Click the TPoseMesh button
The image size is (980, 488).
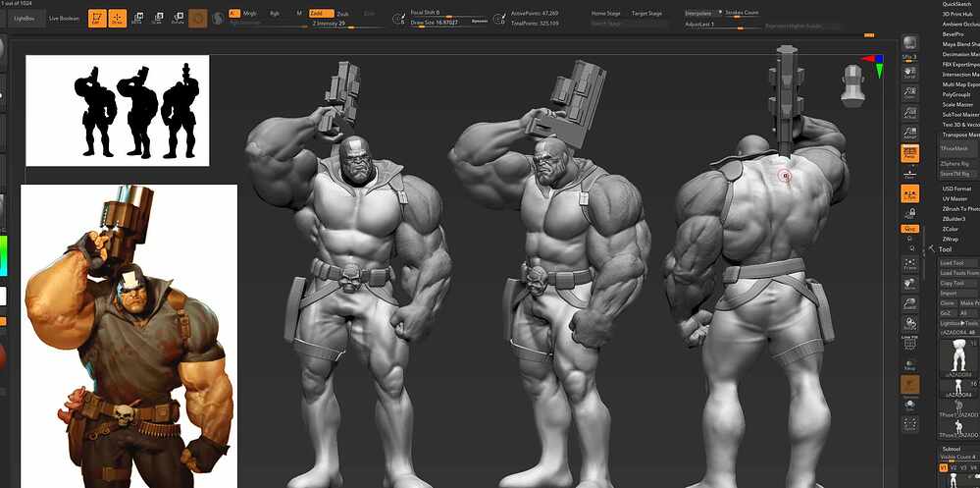(959, 149)
